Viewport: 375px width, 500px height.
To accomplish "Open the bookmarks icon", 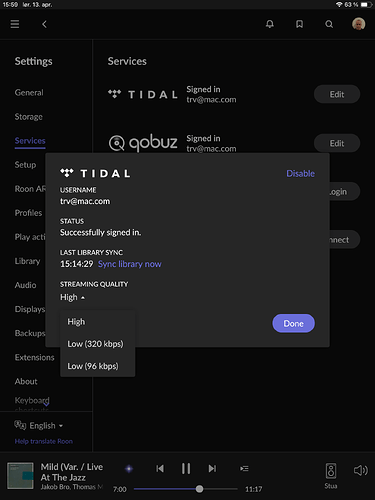I will tap(299, 24).
